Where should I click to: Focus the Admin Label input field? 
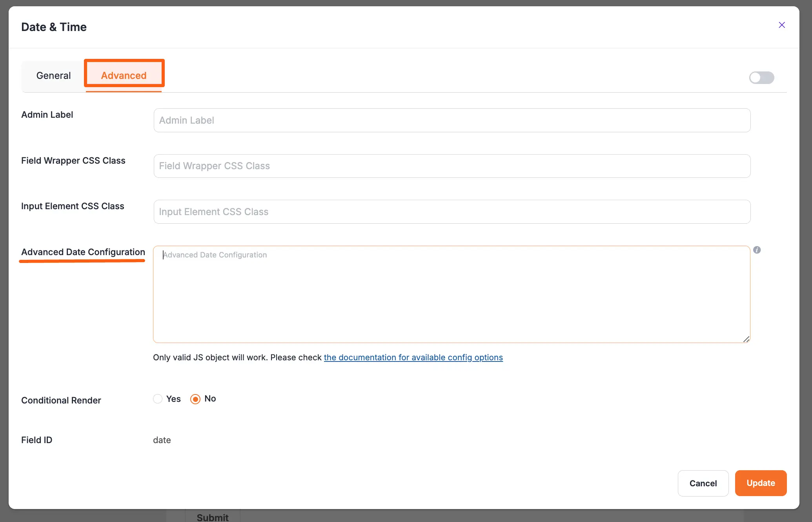(452, 120)
